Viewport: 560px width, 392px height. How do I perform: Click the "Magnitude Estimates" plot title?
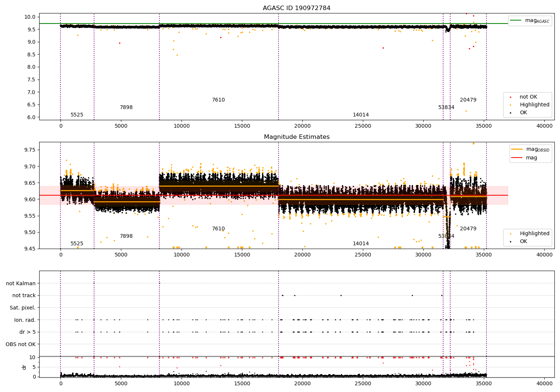pos(296,137)
